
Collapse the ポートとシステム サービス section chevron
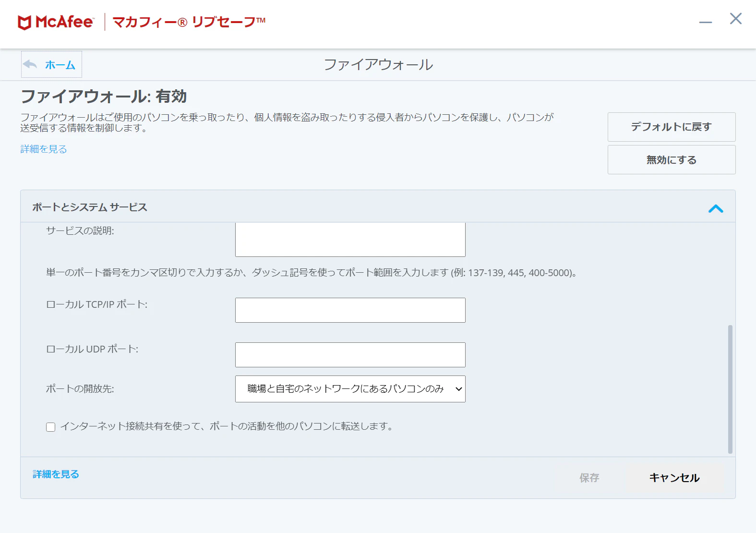[x=715, y=208]
